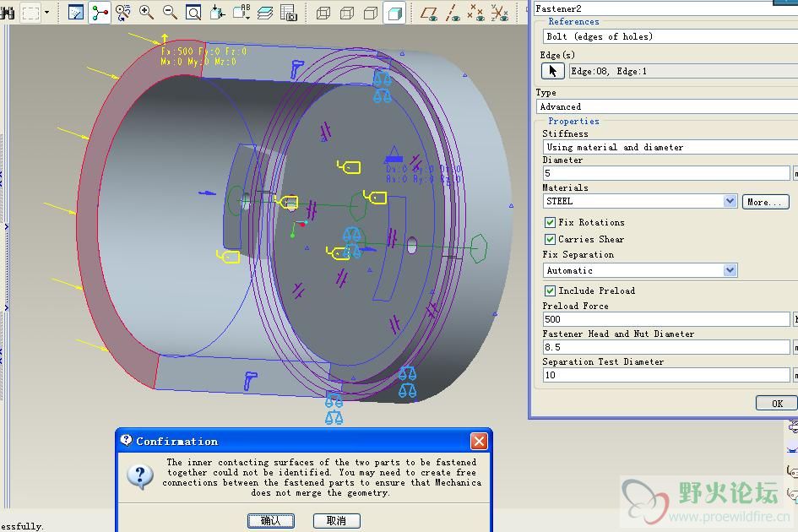The image size is (798, 532).
Task: Click the Diameter field with value 5
Action: (666, 173)
